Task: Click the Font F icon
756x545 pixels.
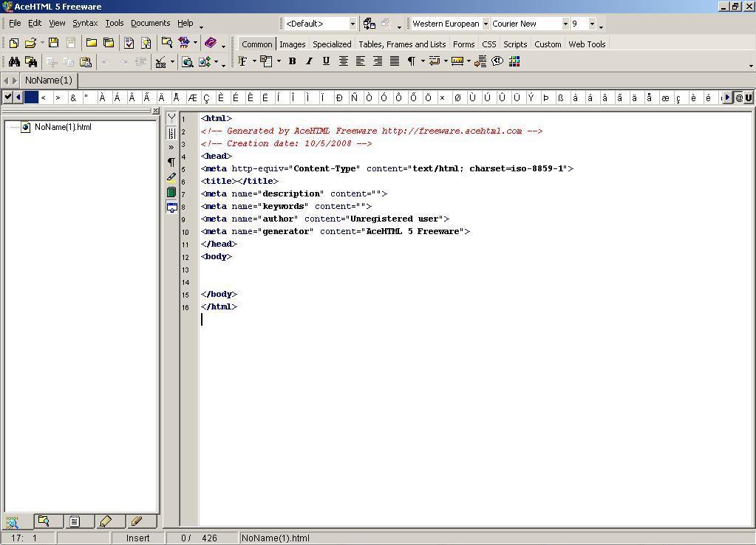Action: click(x=242, y=61)
